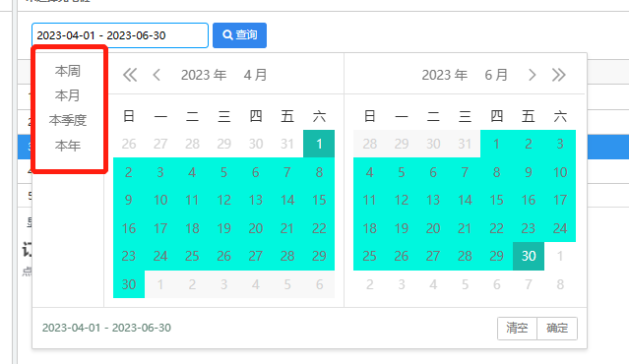Pick June 20 in right calendar
This screenshot has height=364, width=629.
[433, 228]
